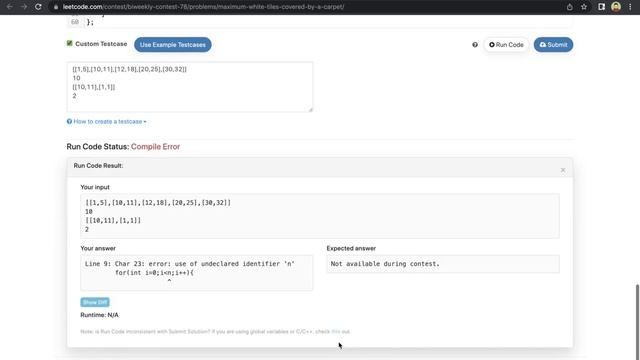The image size is (640, 360).
Task: Open the share icon in the address bar
Action: [x=570, y=7]
